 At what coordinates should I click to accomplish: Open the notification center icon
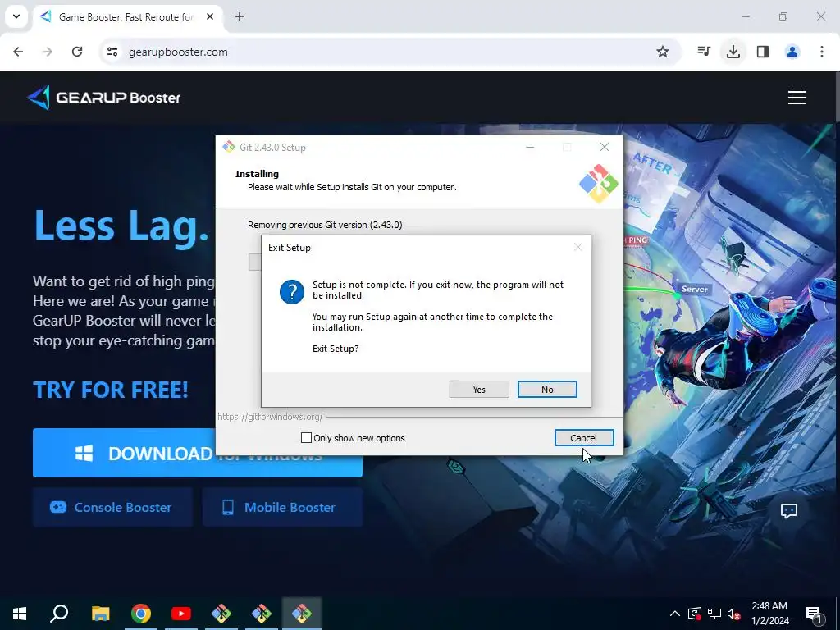point(814,614)
